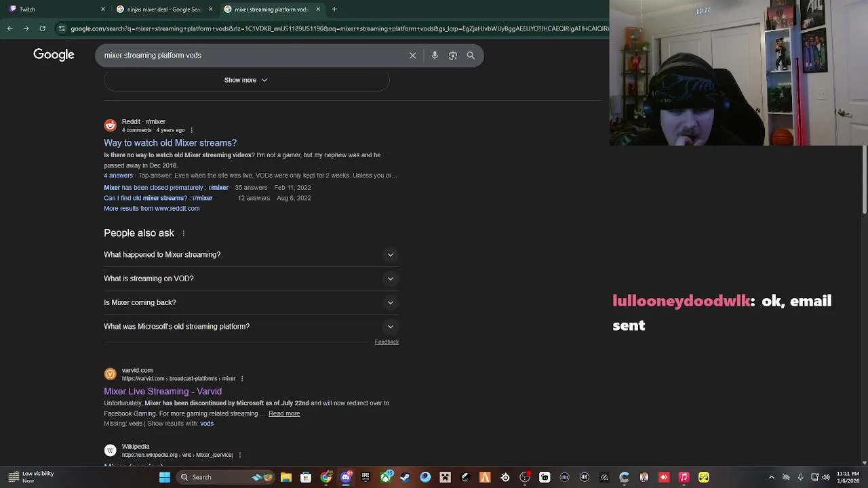
Task: Start a voice search via microphone icon
Action: point(435,56)
